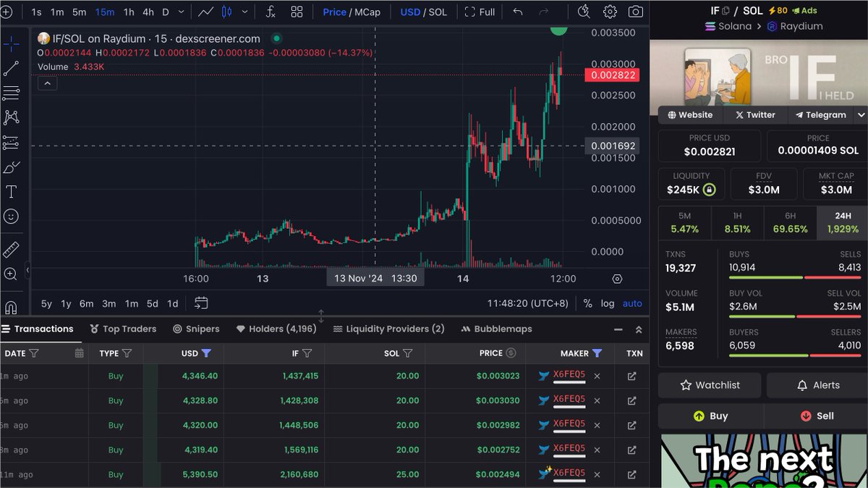Viewport: 868px width, 488px height.
Task: Open the DATE column calendar picker
Action: point(80,353)
